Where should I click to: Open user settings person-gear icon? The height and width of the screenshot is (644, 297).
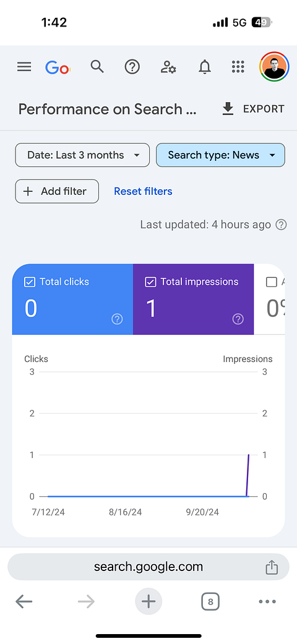tap(168, 67)
